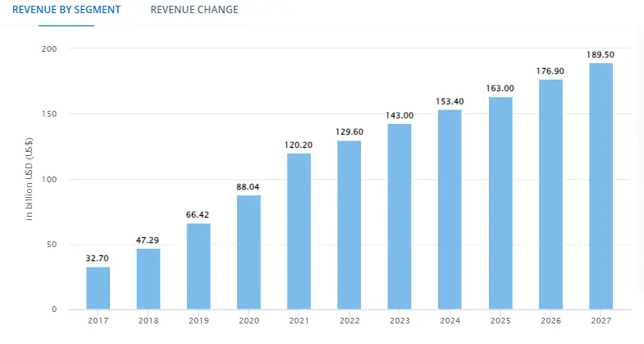Click the 50 y-axis tick label
The width and height of the screenshot is (644, 344).
[53, 244]
